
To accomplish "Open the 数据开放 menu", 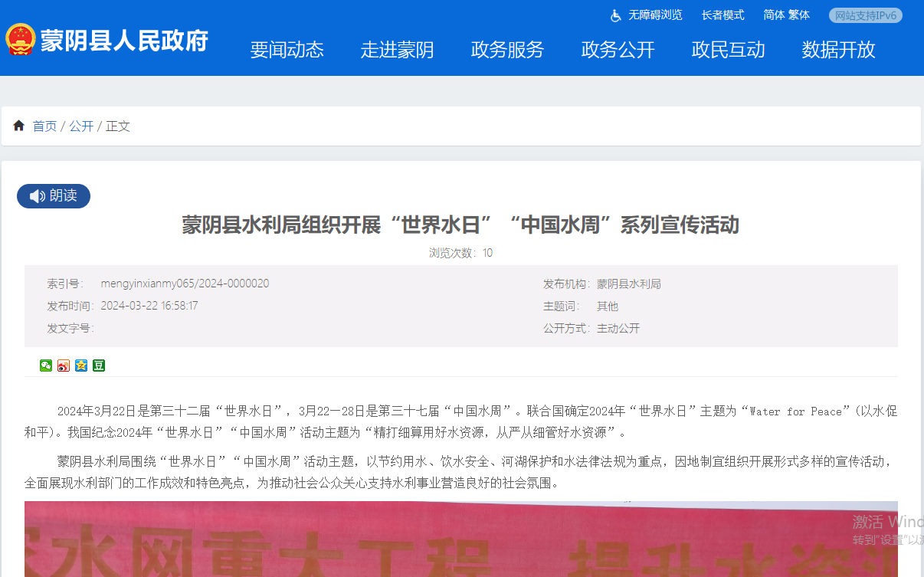I will (x=839, y=50).
